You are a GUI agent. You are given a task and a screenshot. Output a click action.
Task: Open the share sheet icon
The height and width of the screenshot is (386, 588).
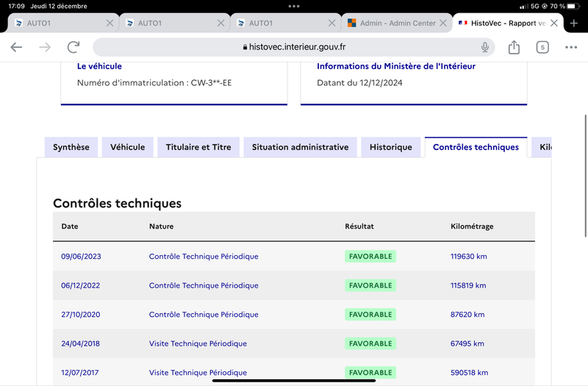click(x=514, y=47)
